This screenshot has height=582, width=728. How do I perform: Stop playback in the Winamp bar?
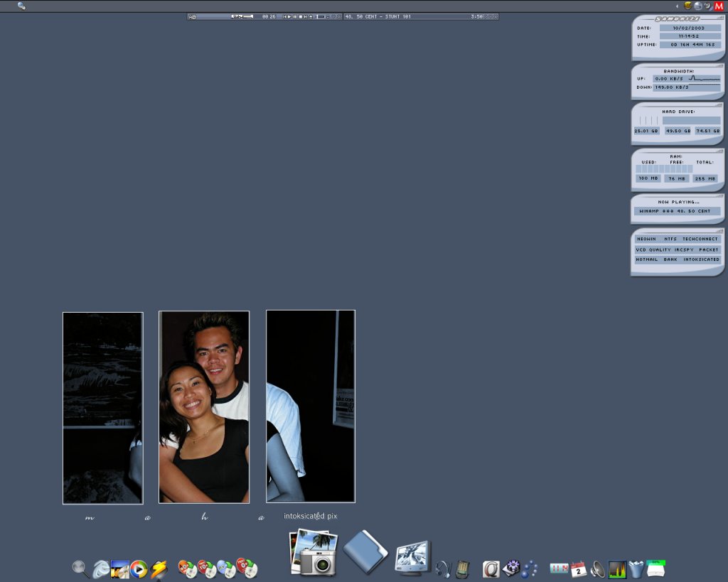[x=301, y=16]
